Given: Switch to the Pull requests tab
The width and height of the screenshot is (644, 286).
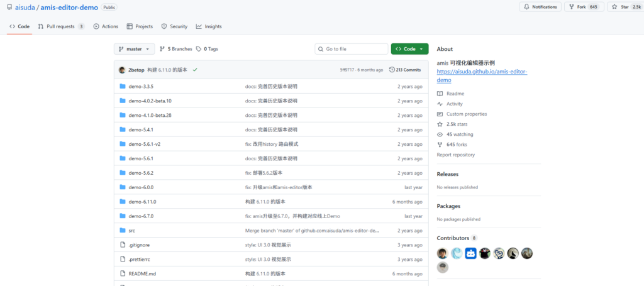Looking at the screenshot, I should [60, 26].
